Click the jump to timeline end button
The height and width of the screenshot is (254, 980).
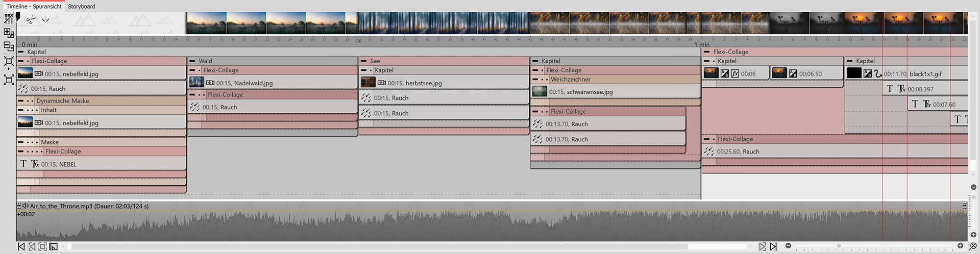pos(773,247)
